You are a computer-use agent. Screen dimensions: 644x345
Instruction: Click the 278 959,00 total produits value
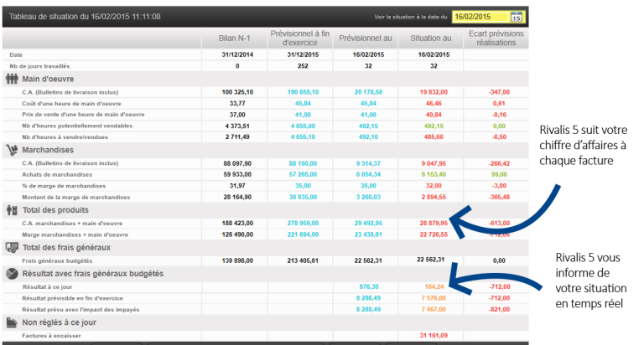[303, 224]
